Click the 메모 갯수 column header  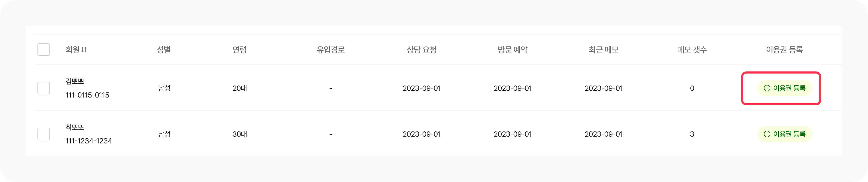tap(692, 50)
